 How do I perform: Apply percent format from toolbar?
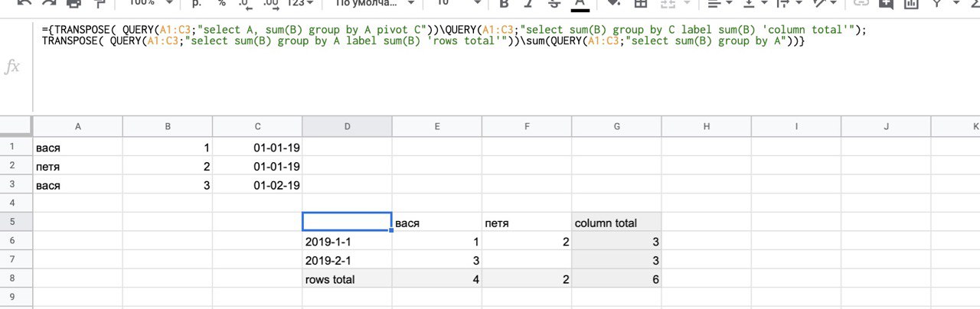tap(221, 4)
